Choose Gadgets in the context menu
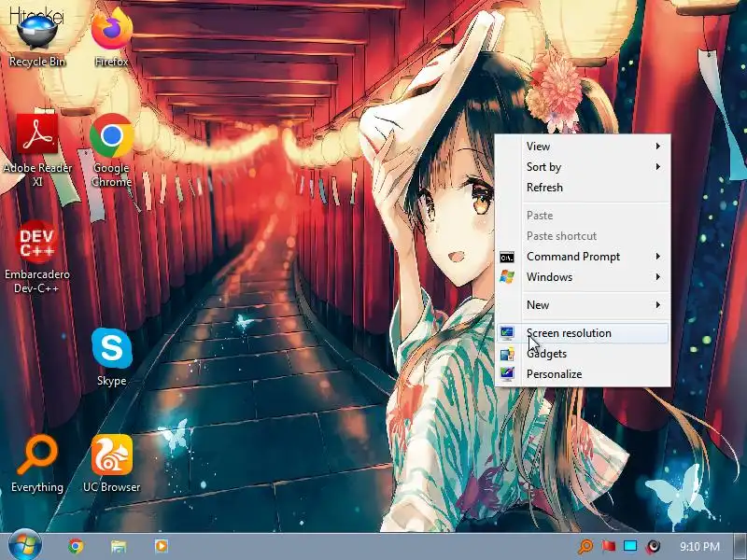 click(583, 354)
